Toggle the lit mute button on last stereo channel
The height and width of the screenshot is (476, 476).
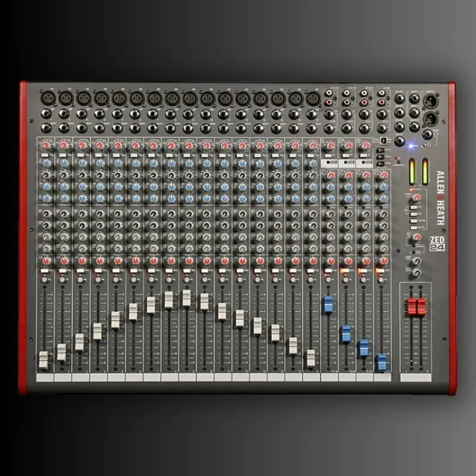(379, 272)
